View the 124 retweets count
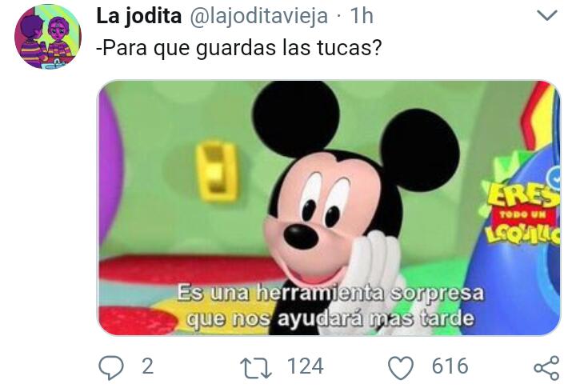576x392 pixels. [x=306, y=366]
